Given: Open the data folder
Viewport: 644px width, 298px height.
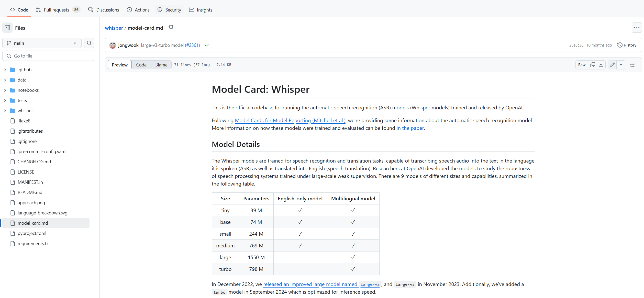Looking at the screenshot, I should 22,80.
